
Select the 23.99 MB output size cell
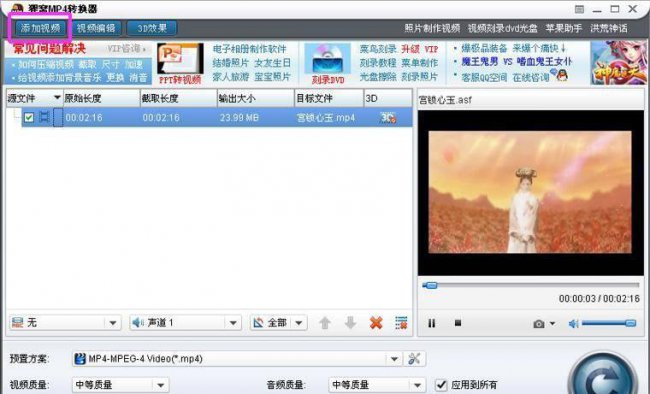coord(239,118)
